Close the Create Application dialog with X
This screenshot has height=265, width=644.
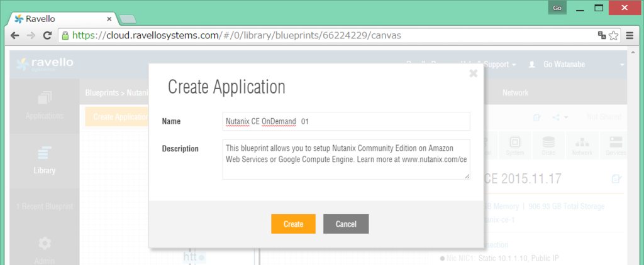pos(473,73)
